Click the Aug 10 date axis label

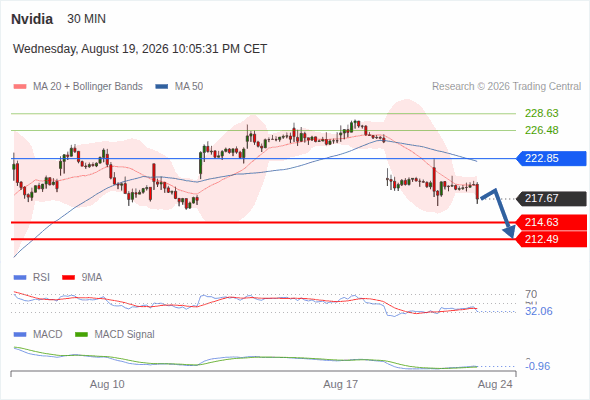pos(107,384)
